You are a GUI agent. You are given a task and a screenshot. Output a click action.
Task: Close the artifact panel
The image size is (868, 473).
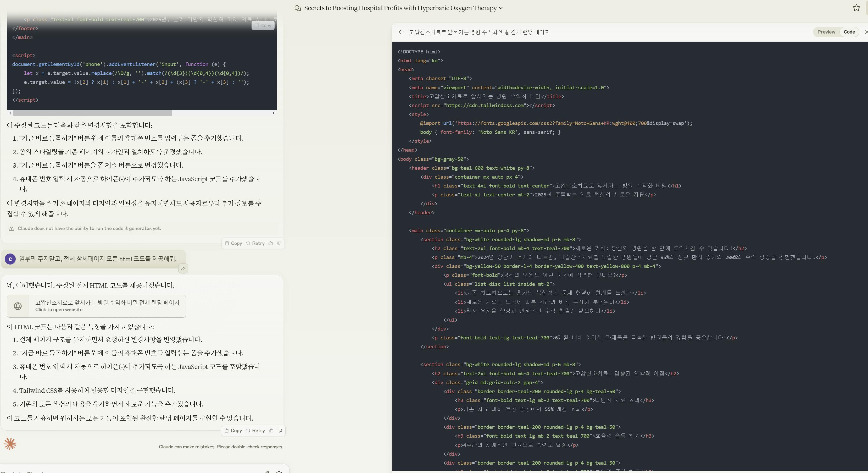(x=866, y=32)
